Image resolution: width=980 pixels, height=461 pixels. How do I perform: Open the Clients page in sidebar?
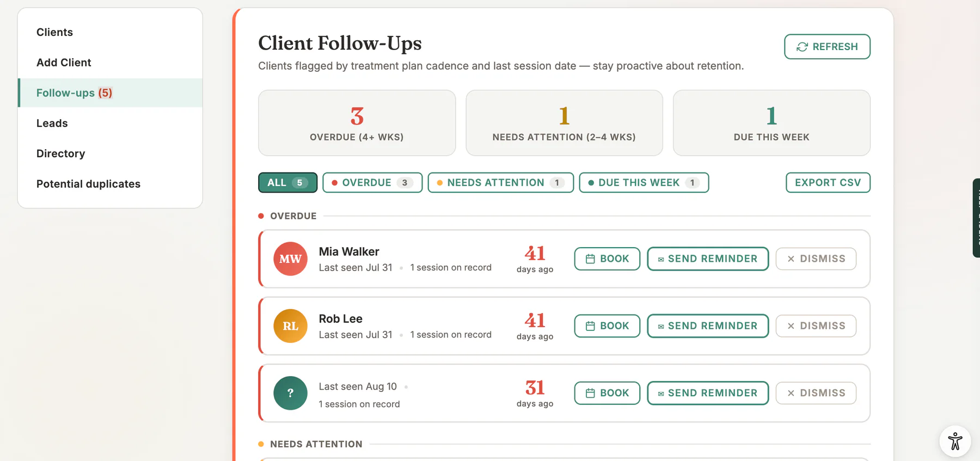point(110,32)
